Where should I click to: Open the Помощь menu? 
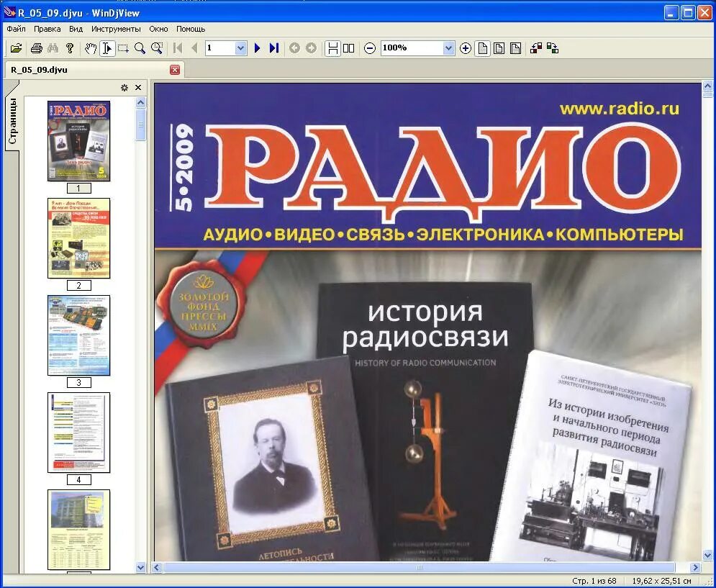point(191,29)
